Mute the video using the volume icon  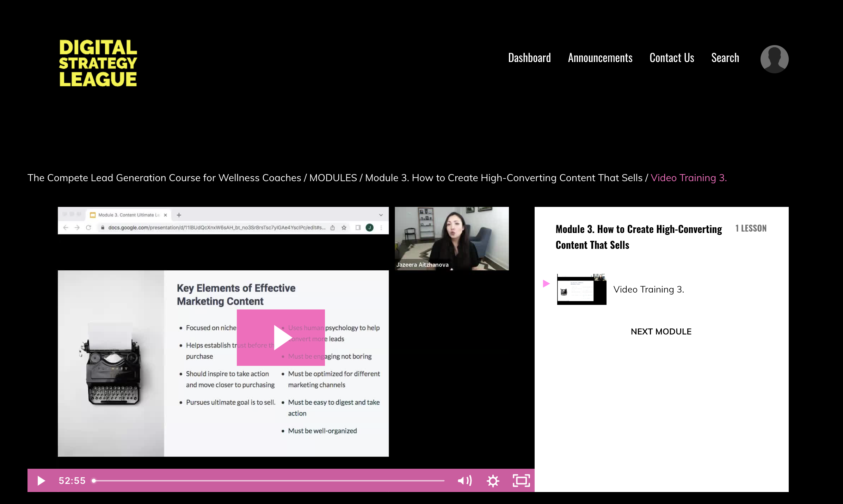click(464, 480)
